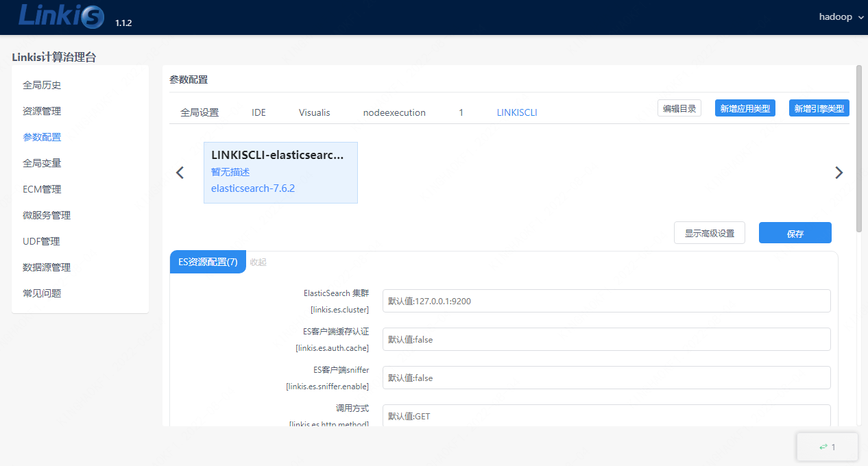Screen dimensions: 868x466
Task: Click the 新增应用类型 button
Action: (x=745, y=108)
